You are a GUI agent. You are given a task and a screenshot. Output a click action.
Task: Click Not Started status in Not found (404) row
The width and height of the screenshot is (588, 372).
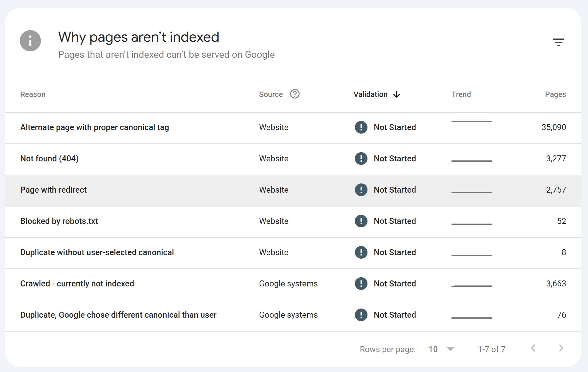395,159
